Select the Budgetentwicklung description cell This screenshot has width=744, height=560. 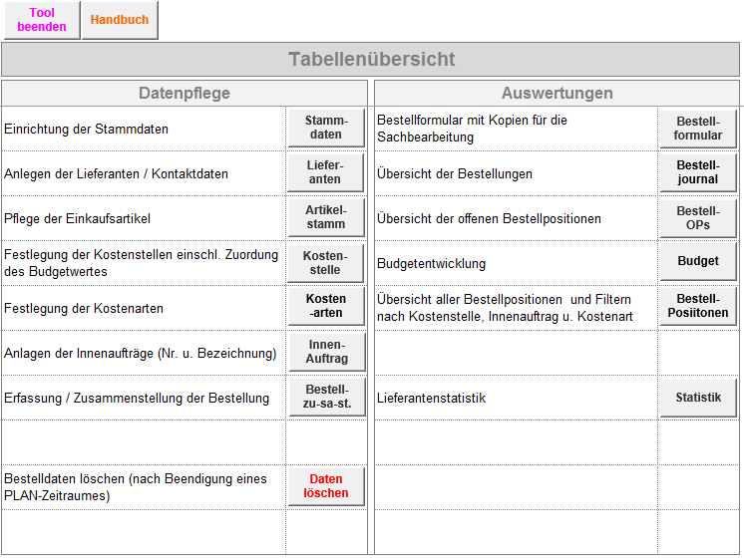click(516, 263)
